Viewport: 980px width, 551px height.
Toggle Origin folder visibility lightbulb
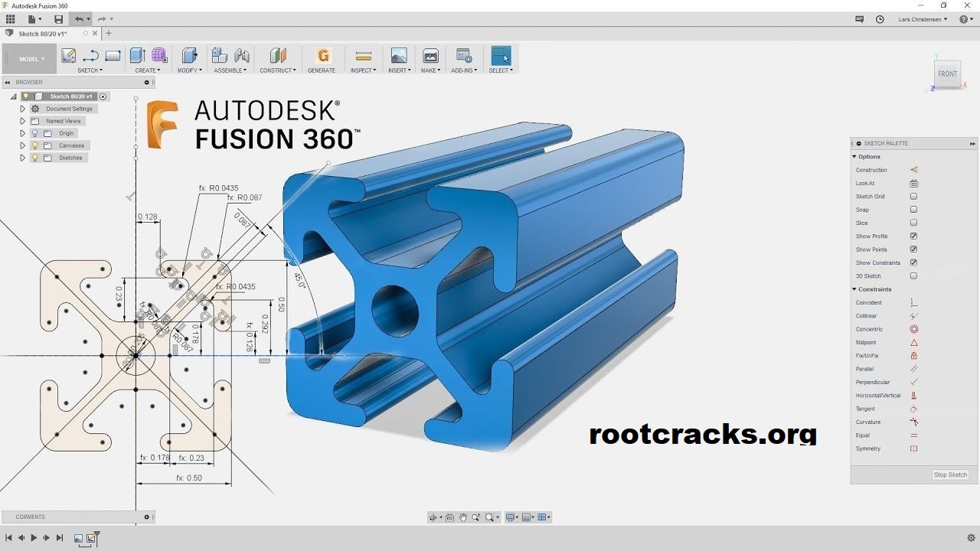pyautogui.click(x=34, y=133)
